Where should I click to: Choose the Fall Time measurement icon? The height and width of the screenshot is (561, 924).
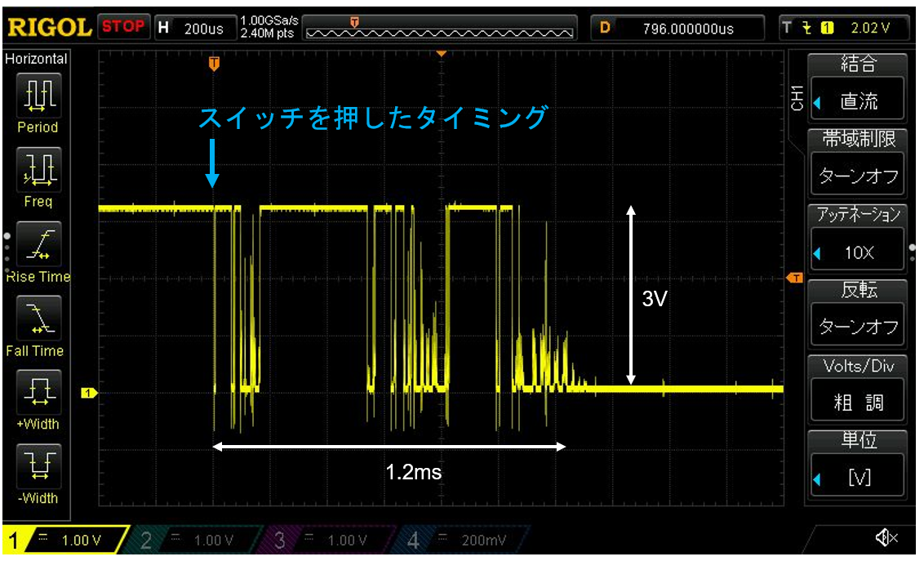click(38, 319)
